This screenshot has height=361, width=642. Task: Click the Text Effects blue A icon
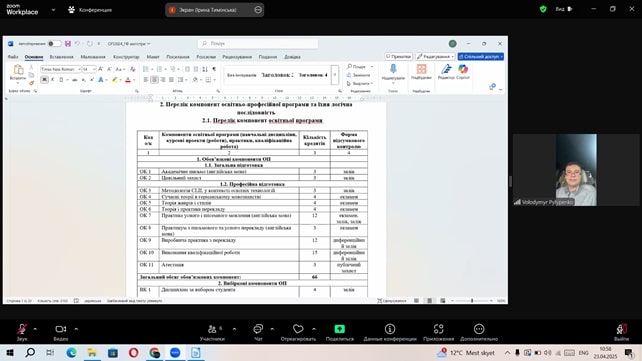(x=101, y=80)
